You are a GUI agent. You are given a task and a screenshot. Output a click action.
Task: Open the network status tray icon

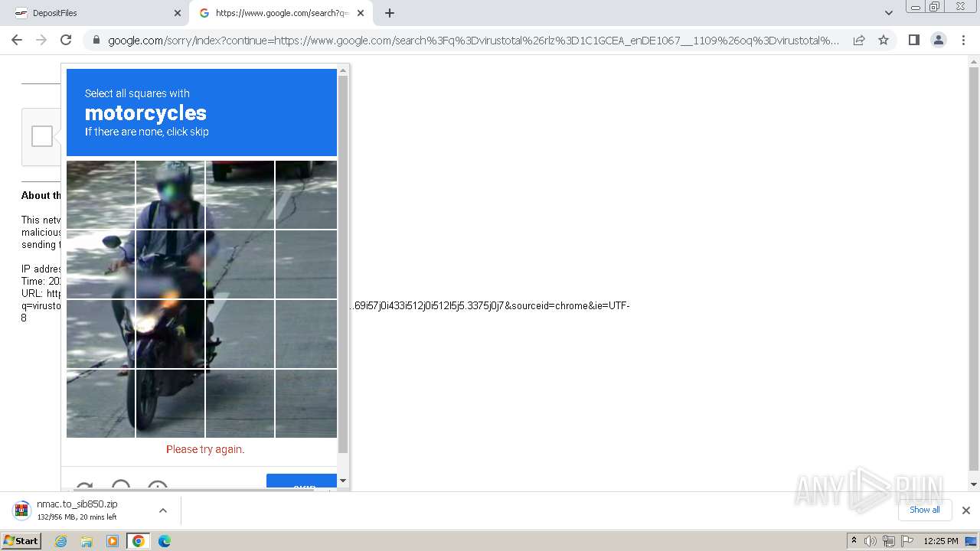pyautogui.click(x=889, y=541)
